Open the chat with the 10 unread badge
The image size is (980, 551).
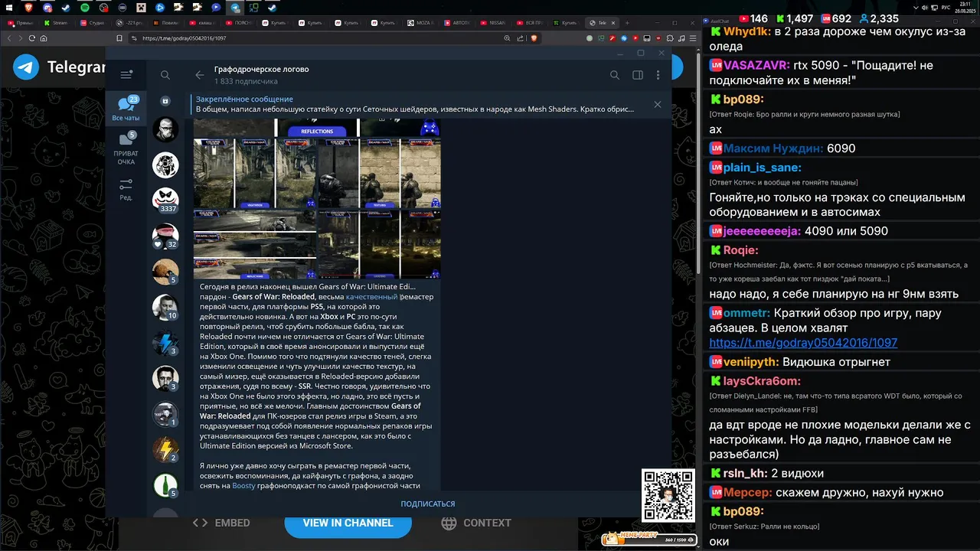[165, 308]
